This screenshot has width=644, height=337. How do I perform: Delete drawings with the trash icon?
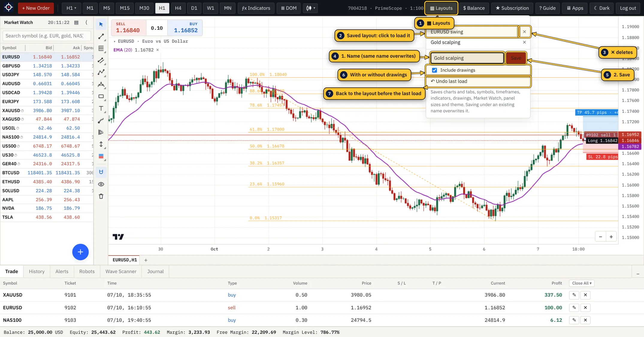point(101,196)
